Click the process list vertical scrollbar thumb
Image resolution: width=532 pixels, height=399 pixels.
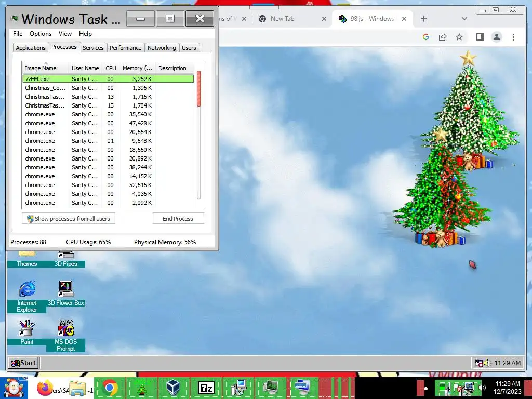coord(199,88)
